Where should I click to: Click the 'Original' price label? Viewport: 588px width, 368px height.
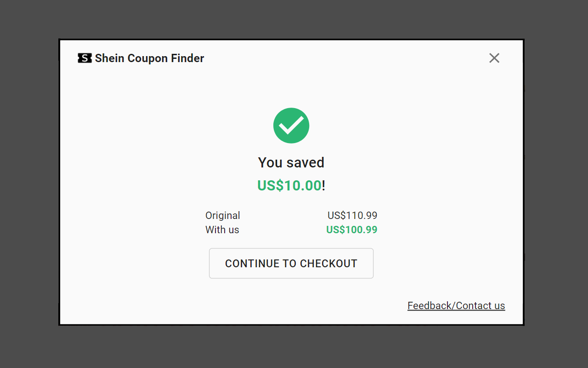click(222, 215)
